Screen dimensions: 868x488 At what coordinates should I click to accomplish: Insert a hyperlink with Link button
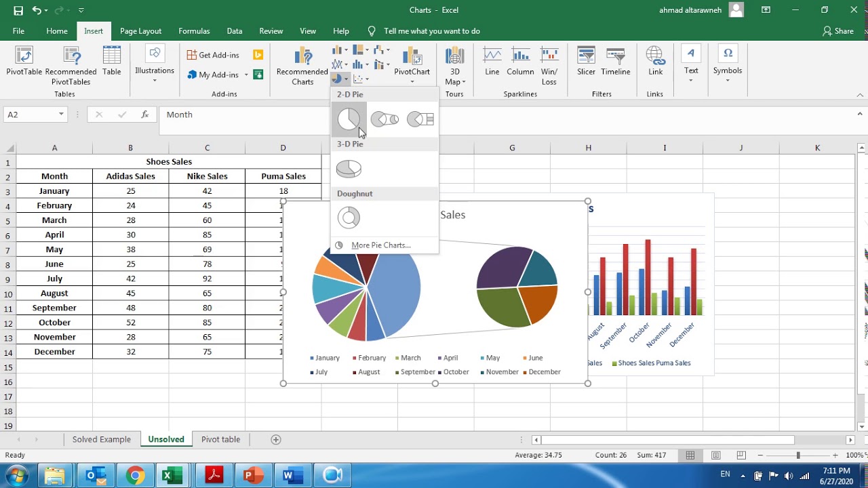point(655,61)
